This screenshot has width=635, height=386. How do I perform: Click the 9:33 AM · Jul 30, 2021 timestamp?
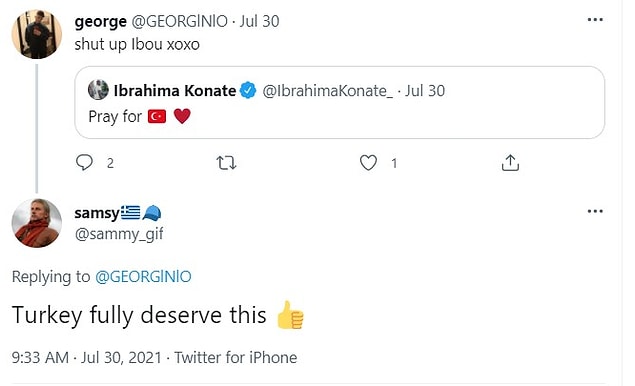(86, 358)
